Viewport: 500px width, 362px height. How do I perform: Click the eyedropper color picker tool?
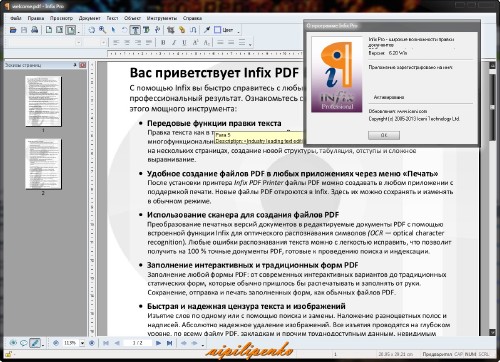click(207, 30)
